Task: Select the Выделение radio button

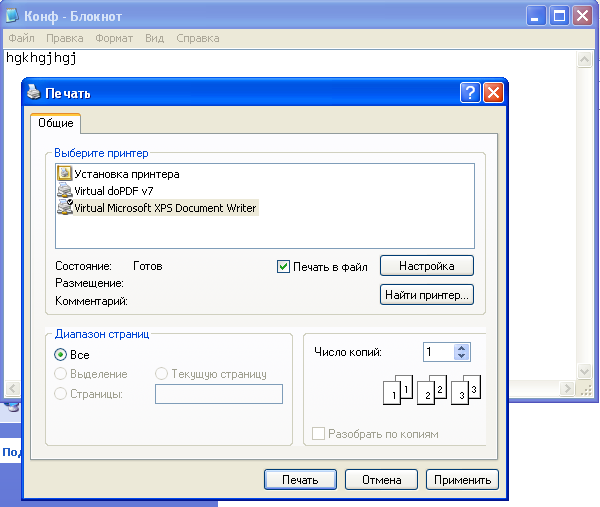Action: point(60,373)
